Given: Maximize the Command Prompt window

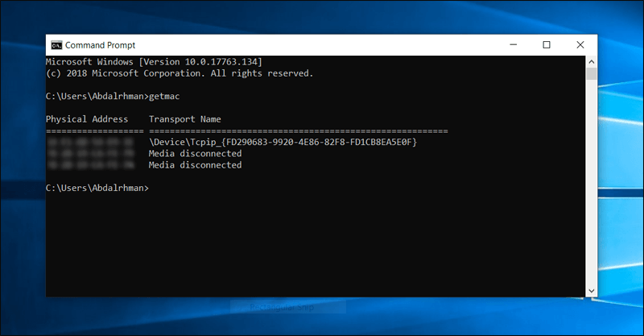Looking at the screenshot, I should [547, 45].
